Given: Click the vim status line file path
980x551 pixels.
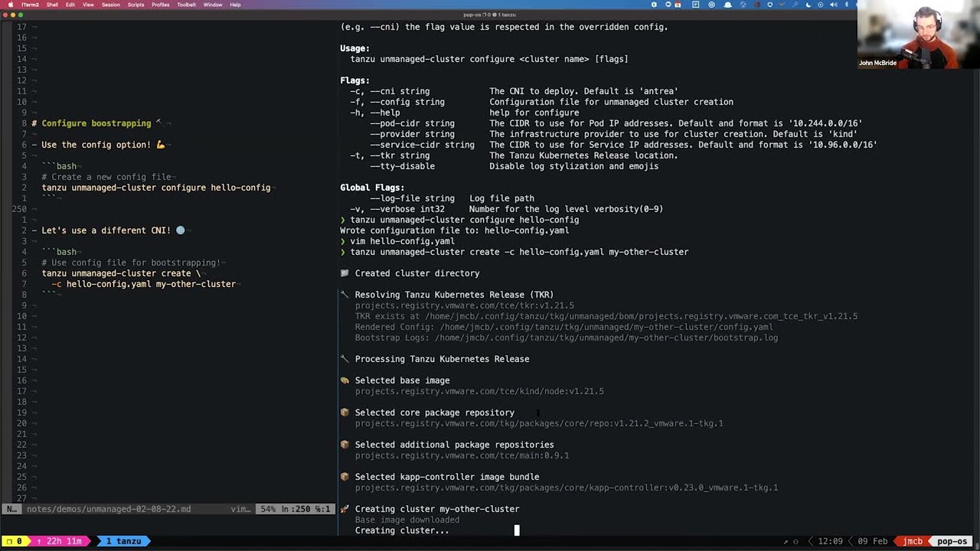Looking at the screenshot, I should [x=108, y=509].
